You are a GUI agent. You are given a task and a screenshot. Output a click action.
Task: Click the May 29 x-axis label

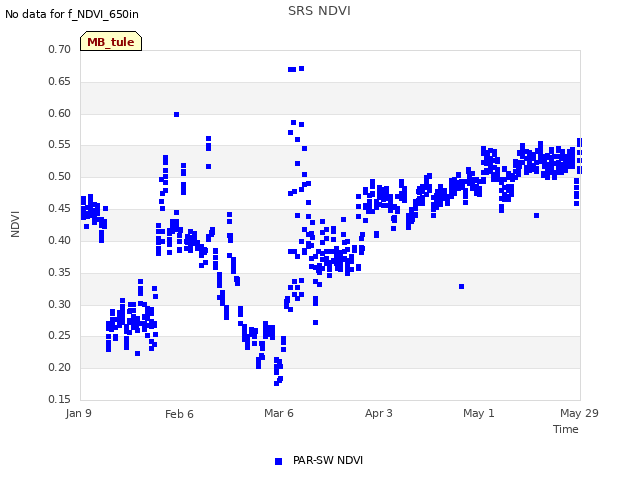click(579, 413)
